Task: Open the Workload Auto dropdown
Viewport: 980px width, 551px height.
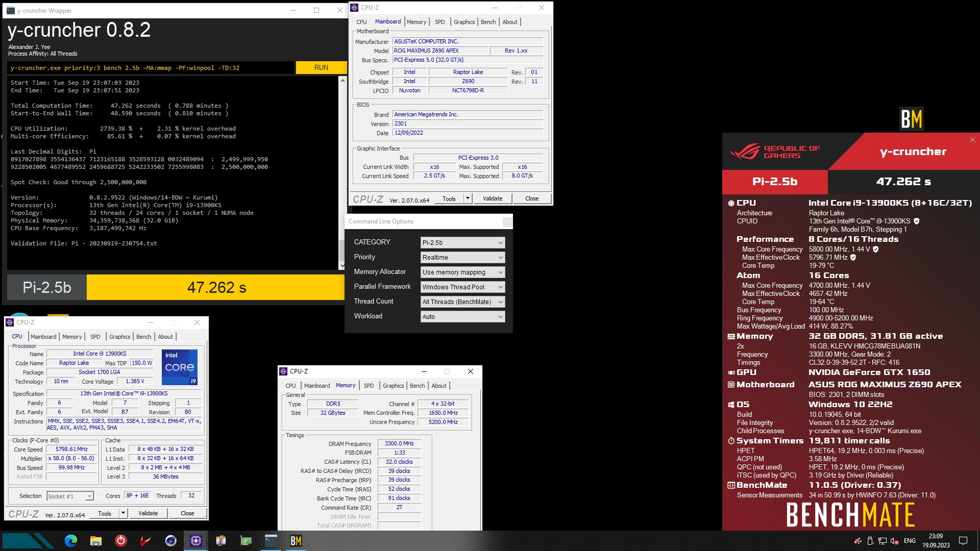Action: 463,317
